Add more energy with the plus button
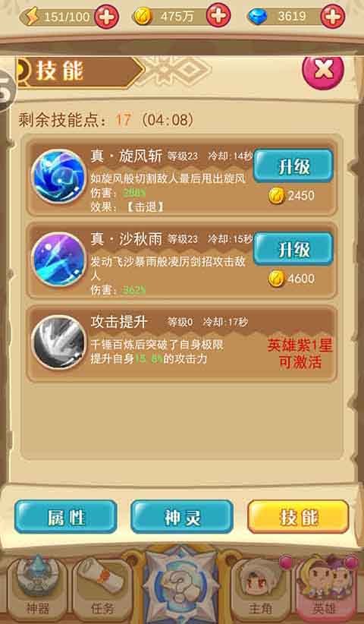Viewport: 364px width, 624px height. coord(106,16)
